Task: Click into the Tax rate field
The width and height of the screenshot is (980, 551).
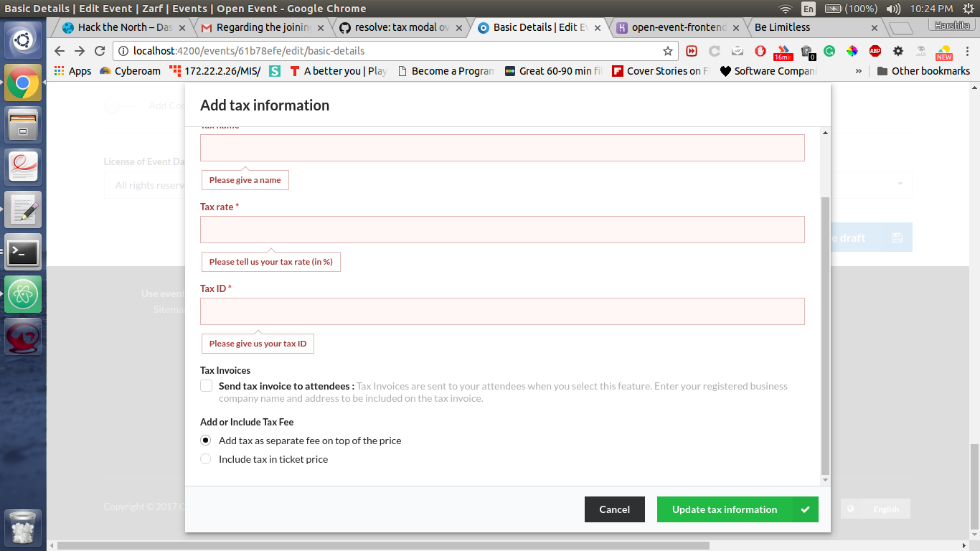Action: [502, 230]
